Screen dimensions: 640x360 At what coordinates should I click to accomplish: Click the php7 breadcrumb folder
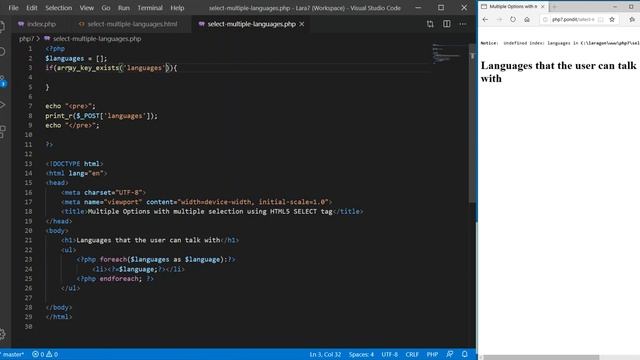(x=26, y=39)
